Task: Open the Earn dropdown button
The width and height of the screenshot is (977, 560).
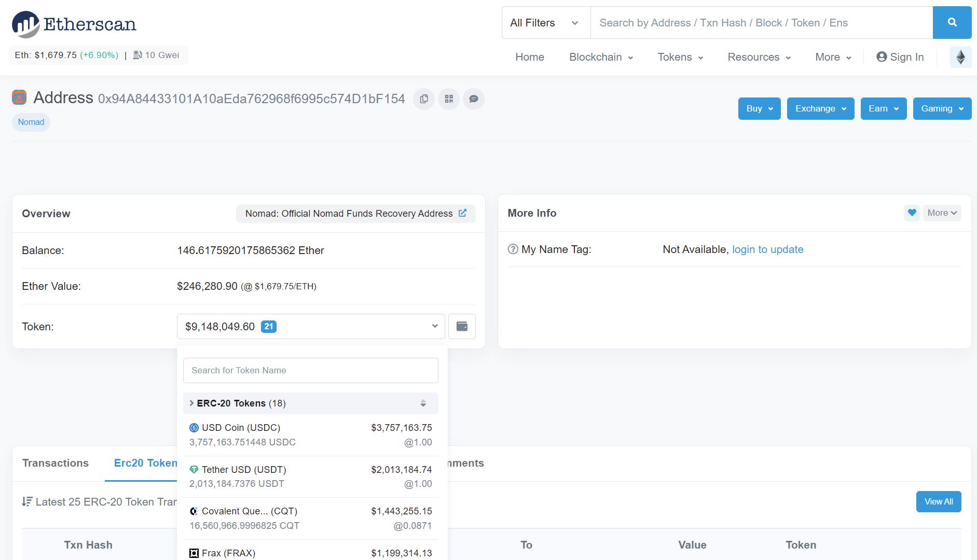Action: (x=883, y=108)
